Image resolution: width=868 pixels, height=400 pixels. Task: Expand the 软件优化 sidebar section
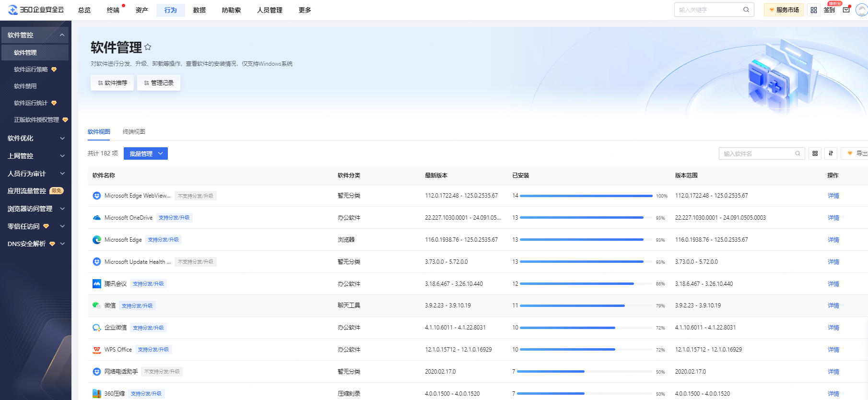tap(62, 138)
